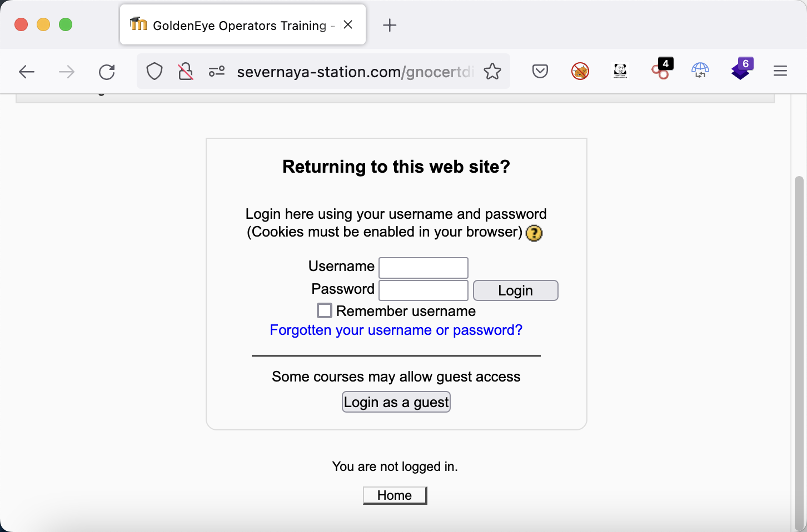Save page to Pocket

point(540,71)
